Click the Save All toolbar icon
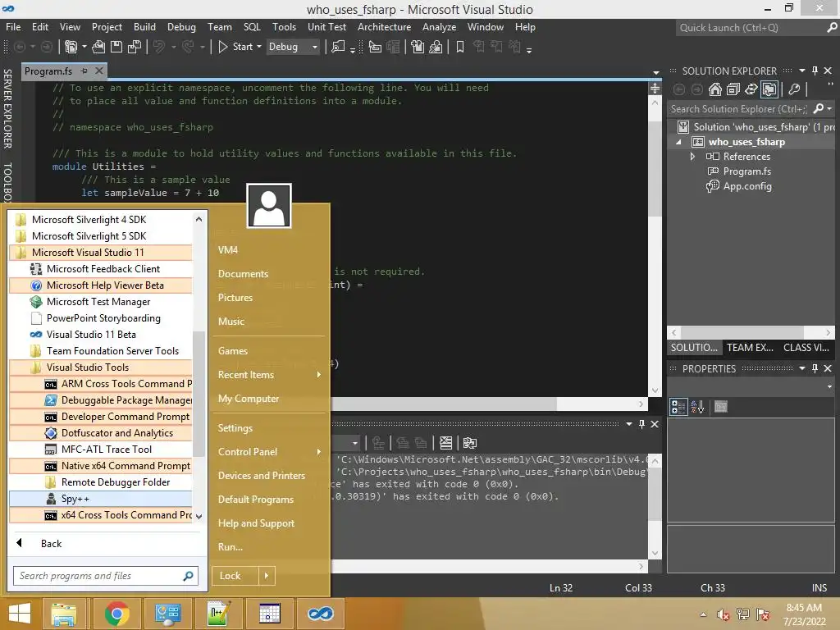 (135, 47)
